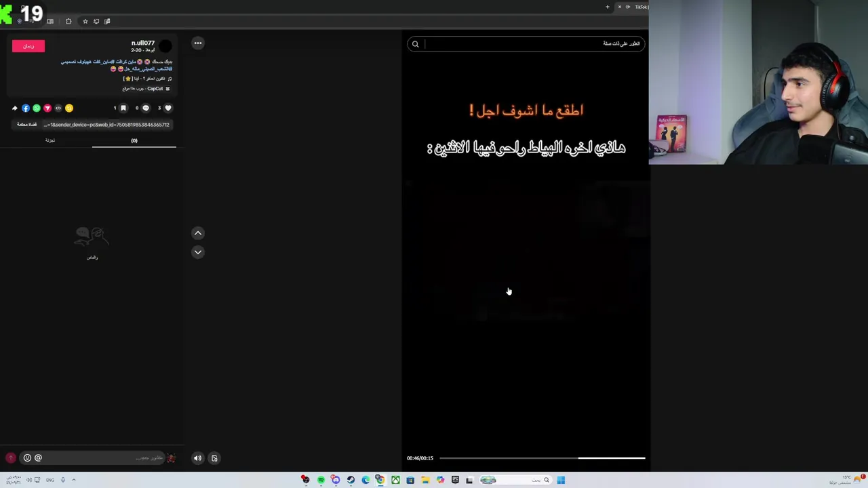This screenshot has height=488, width=868.
Task: Open Discord from the taskbar
Action: click(x=336, y=480)
